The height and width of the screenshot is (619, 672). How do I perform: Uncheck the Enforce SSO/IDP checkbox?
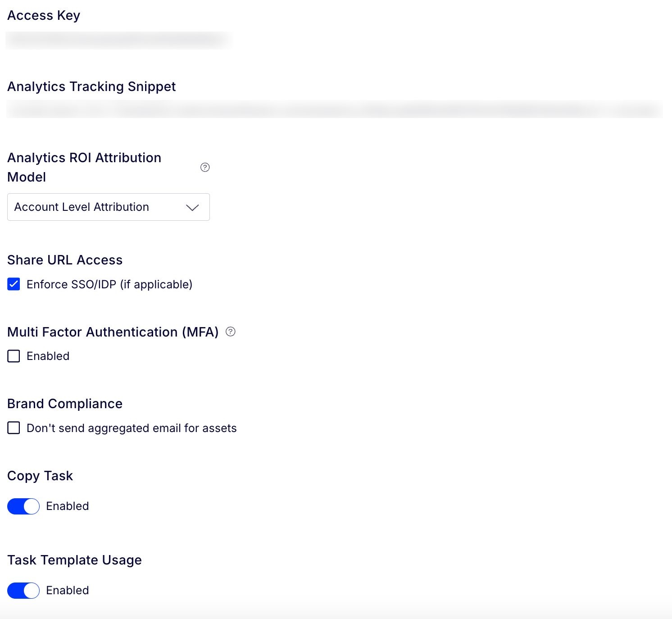14,284
